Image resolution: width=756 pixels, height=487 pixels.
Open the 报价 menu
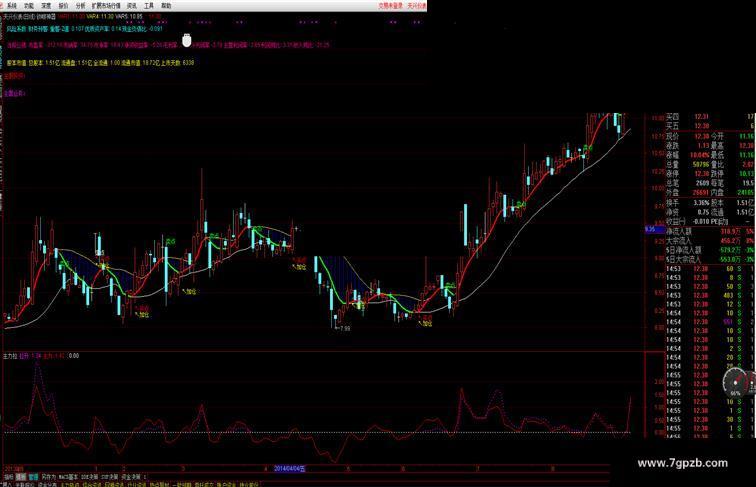coord(63,6)
